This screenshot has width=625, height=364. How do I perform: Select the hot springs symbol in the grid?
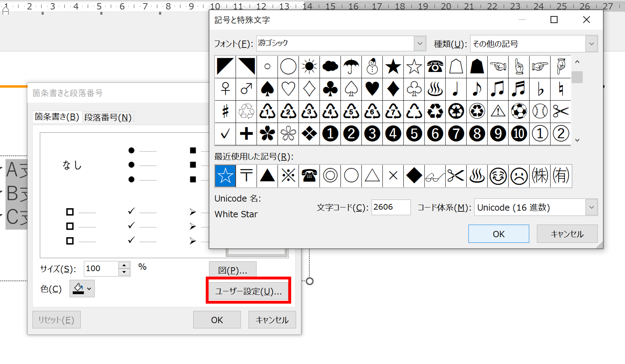[x=435, y=89]
